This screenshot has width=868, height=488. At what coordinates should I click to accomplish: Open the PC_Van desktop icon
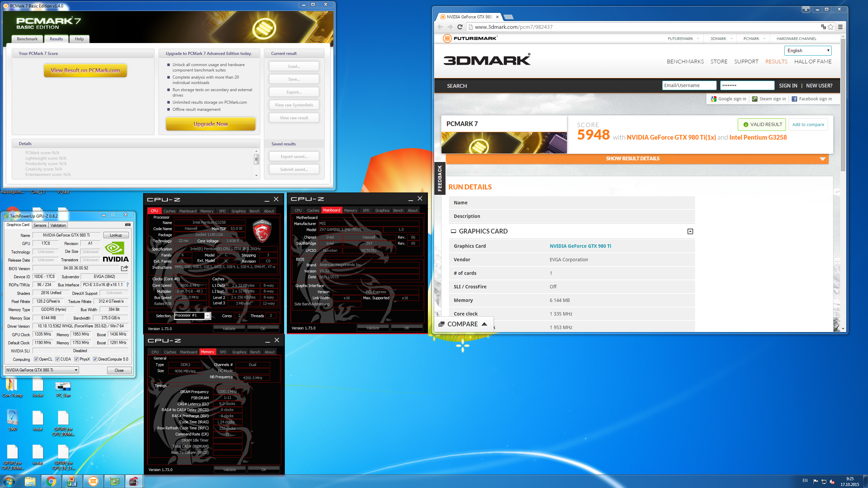pos(63,389)
